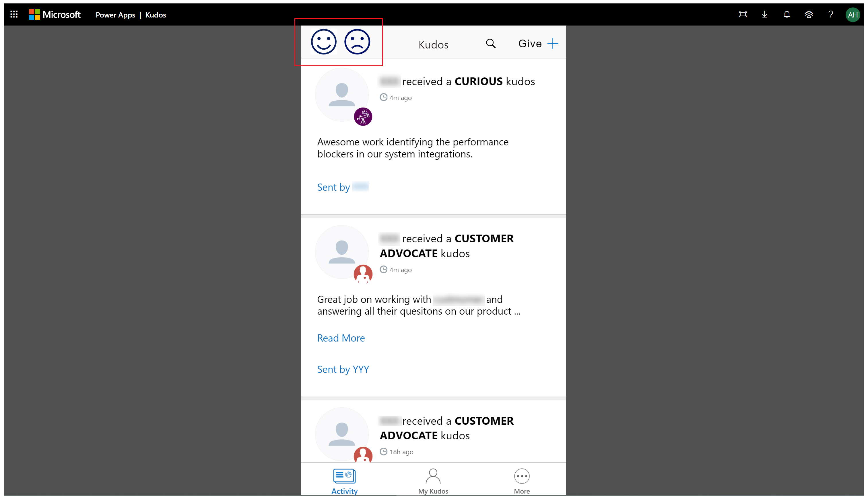Click the sad face frown icon
This screenshot has height=501, width=868.
tap(357, 42)
